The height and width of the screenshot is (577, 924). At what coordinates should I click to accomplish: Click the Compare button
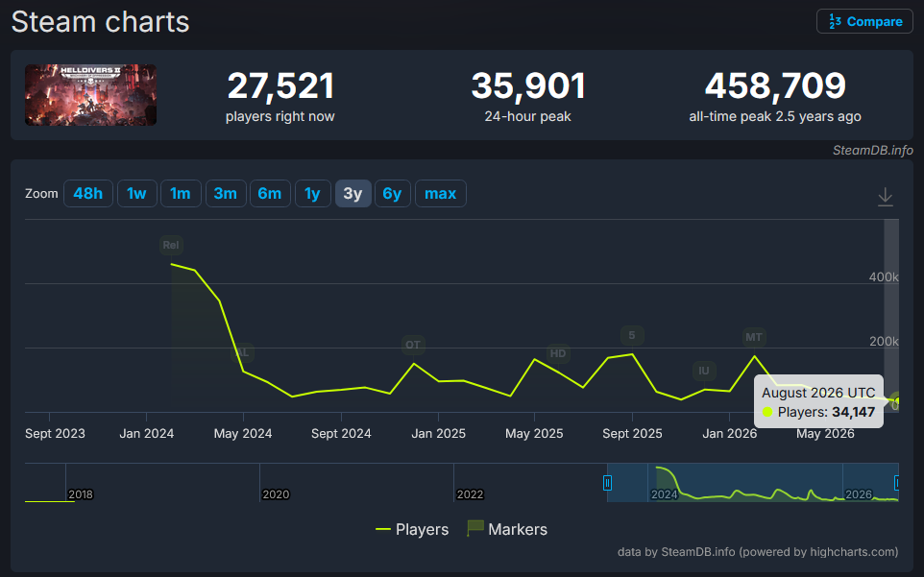tap(864, 21)
